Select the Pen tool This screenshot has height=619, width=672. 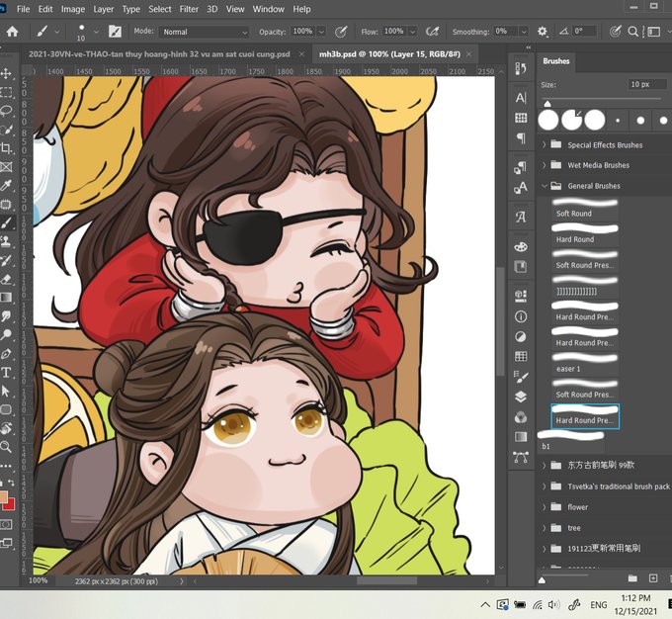6,353
